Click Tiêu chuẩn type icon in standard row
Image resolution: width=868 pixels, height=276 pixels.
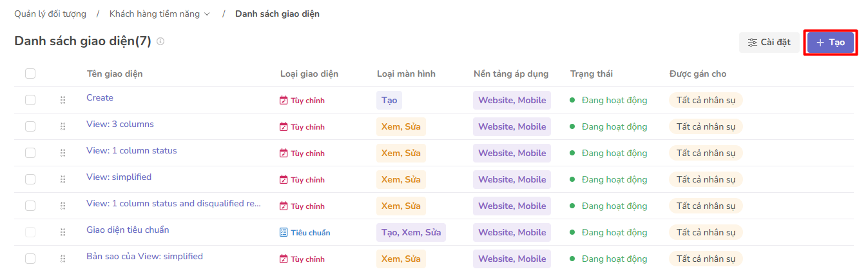point(284,232)
